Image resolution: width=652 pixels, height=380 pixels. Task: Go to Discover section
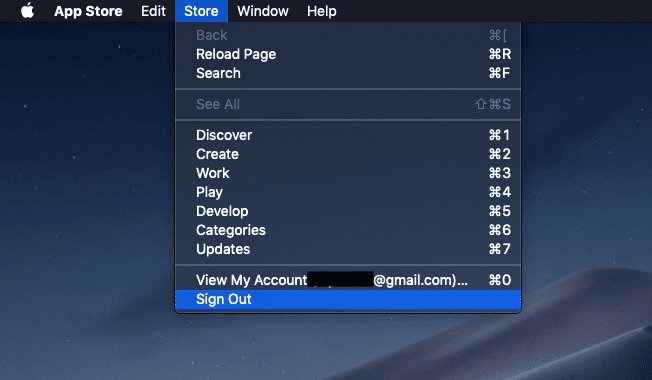coord(348,135)
